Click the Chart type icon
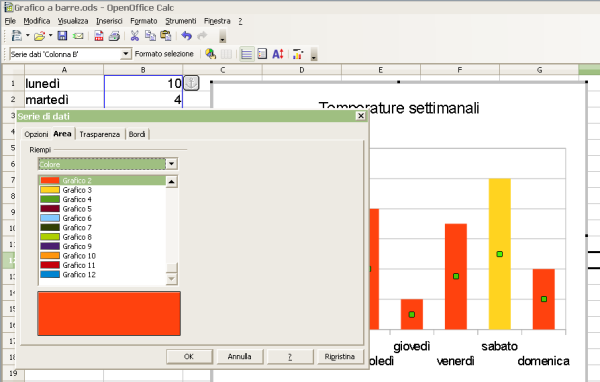 (210, 54)
